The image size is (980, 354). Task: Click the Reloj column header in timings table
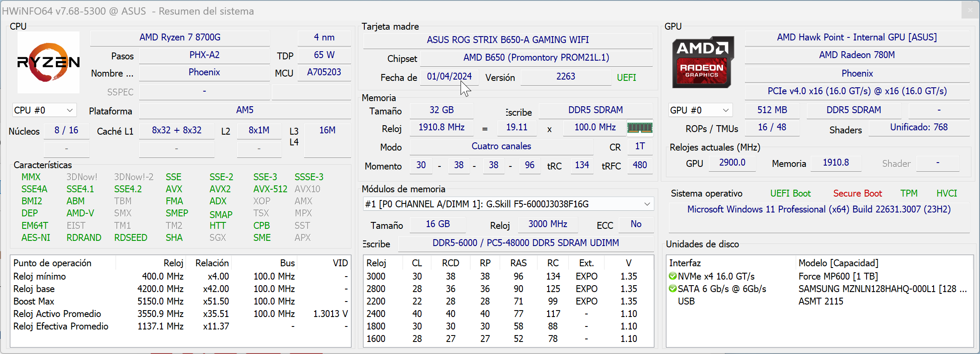pos(376,263)
